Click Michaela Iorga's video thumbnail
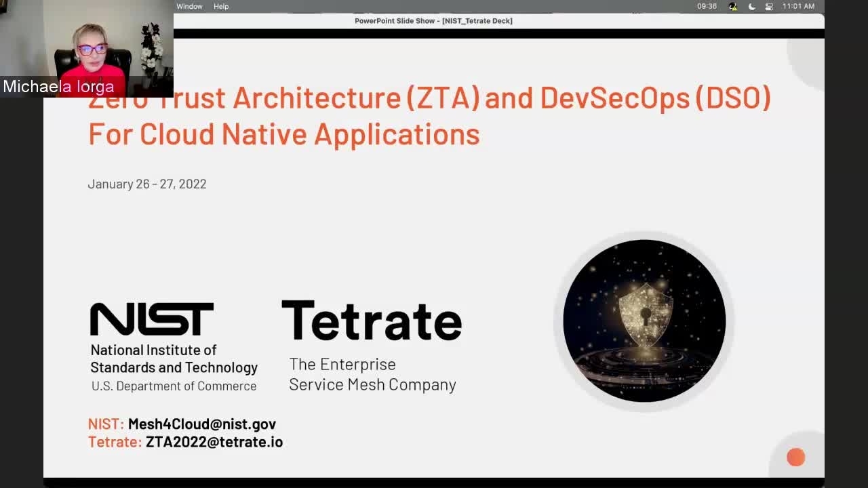Image resolution: width=868 pixels, height=488 pixels. point(87,49)
